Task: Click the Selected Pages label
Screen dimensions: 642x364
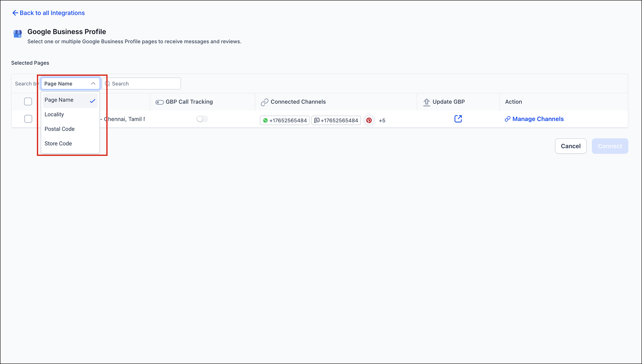Action: pos(30,63)
